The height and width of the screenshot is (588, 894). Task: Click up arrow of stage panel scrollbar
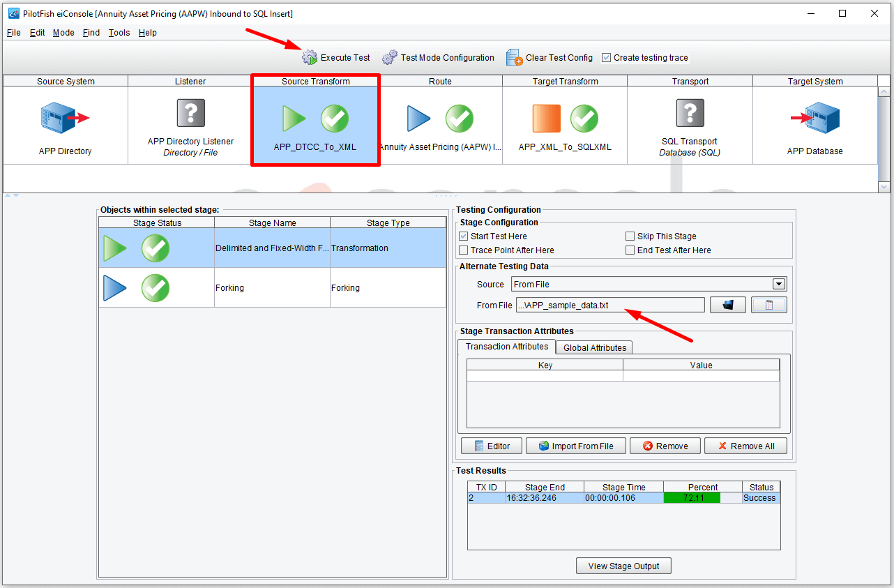tap(884, 92)
